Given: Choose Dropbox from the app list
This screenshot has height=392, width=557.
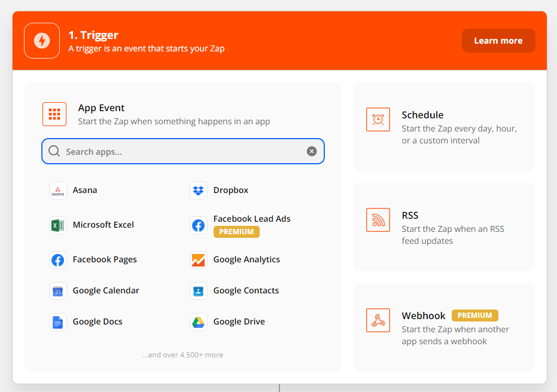Looking at the screenshot, I should (x=231, y=190).
